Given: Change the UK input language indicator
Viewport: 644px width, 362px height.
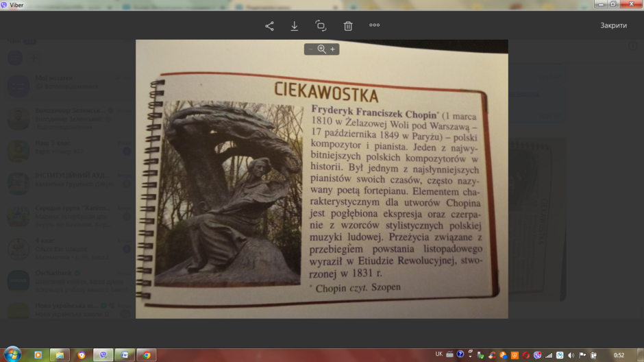Looking at the screenshot, I should 439,354.
